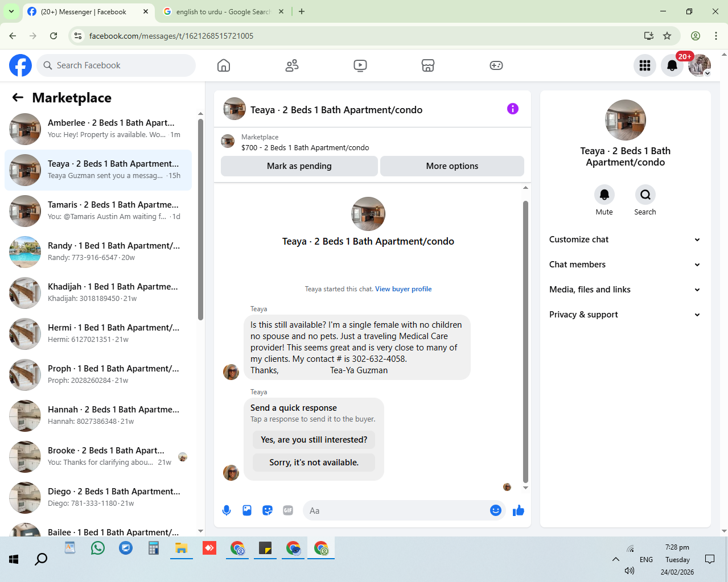Open Hannah 2 Beds conversation
Image resolution: width=728 pixels, height=582 pixels.
98,416
